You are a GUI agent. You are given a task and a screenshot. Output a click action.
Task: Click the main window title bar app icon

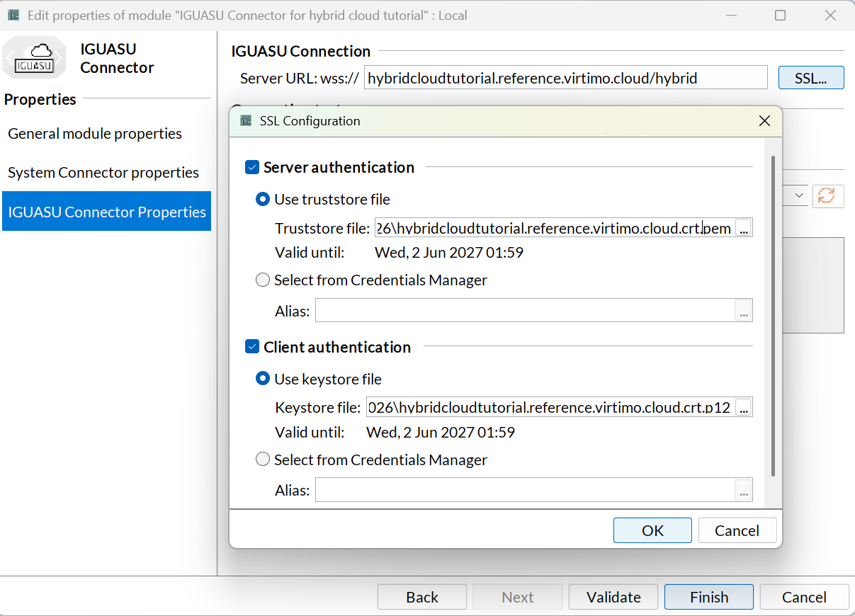click(13, 15)
